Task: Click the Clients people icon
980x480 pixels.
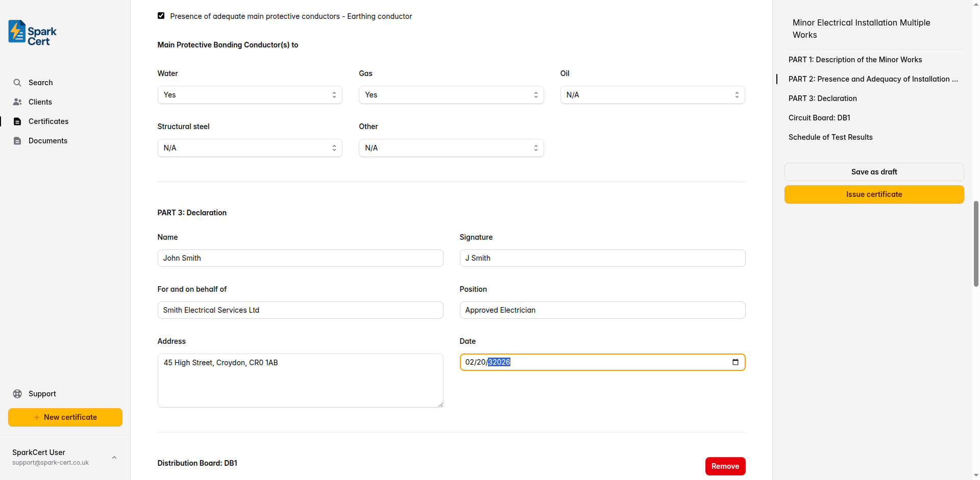Action: [17, 102]
